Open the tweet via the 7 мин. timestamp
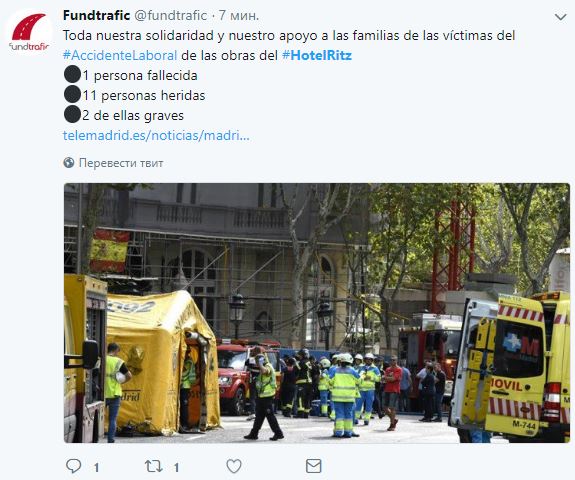 [x=239, y=15]
